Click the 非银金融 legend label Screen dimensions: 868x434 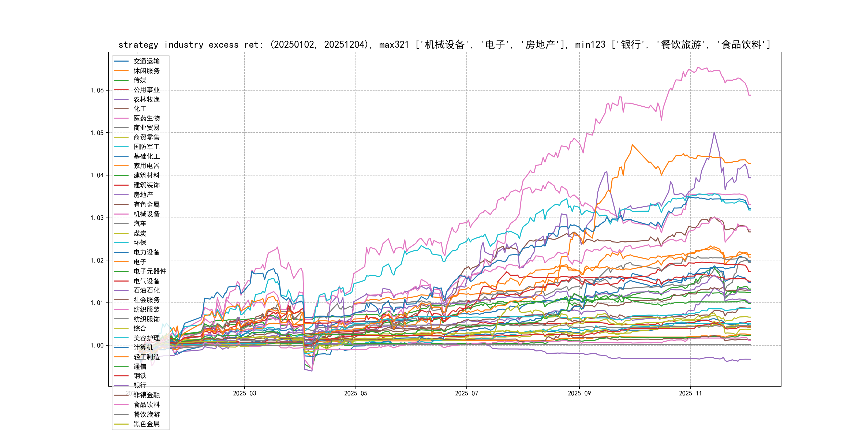tap(146, 395)
